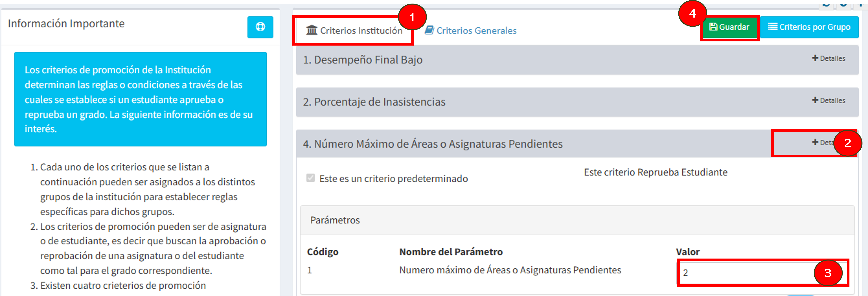This screenshot has width=868, height=296.
Task: Click the Desempeño Final Bajo panel title
Action: [x=363, y=60]
